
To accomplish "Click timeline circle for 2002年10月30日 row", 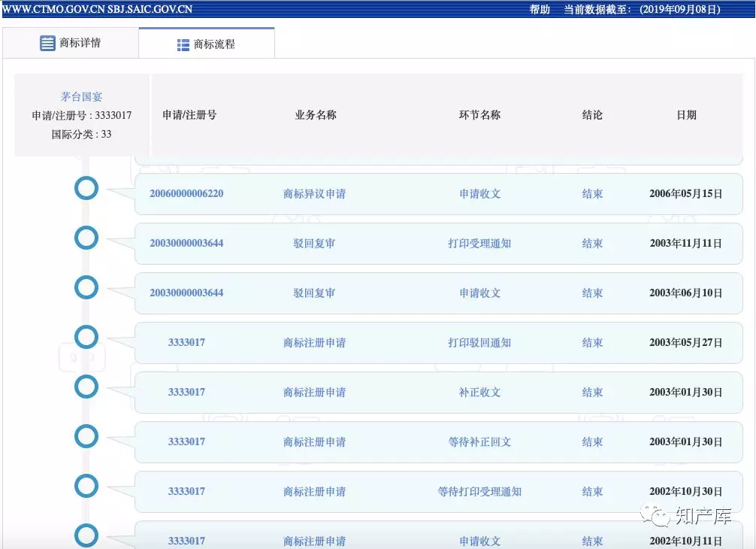I will click(86, 487).
